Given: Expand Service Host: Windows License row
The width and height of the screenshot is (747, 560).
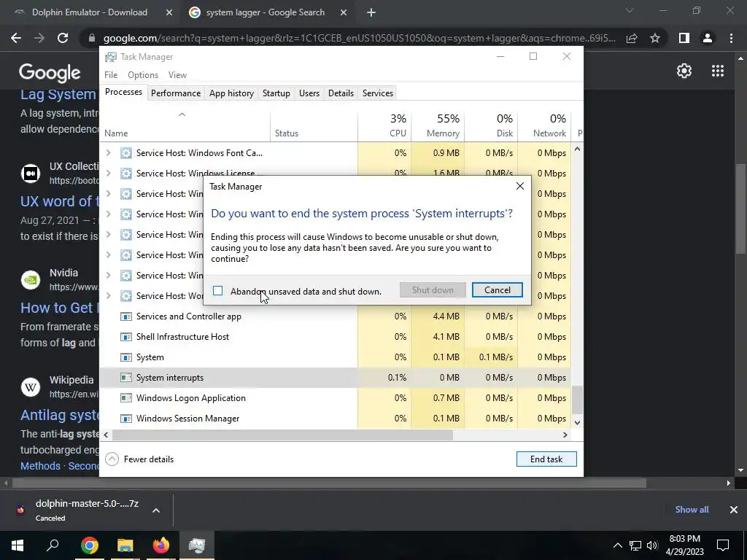Looking at the screenshot, I should point(109,174).
